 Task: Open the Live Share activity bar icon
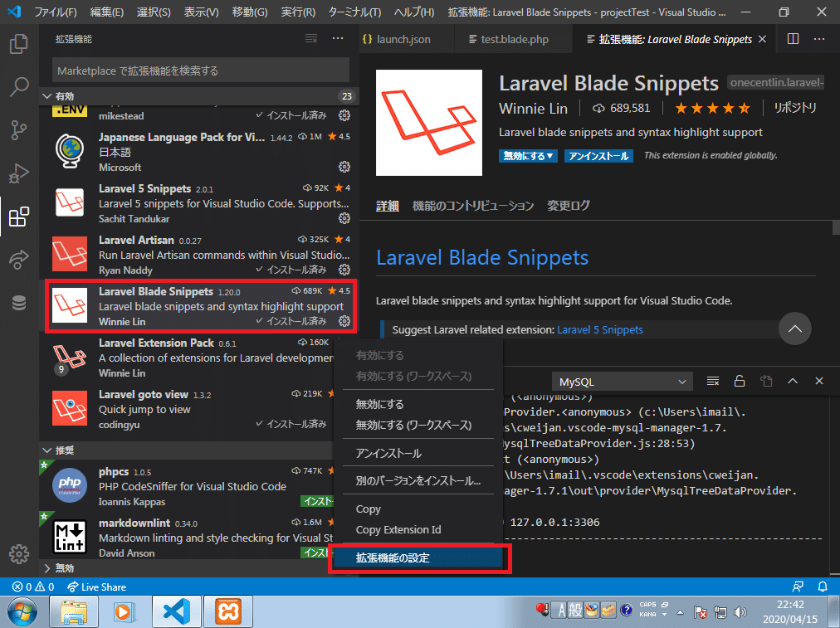coord(19,260)
